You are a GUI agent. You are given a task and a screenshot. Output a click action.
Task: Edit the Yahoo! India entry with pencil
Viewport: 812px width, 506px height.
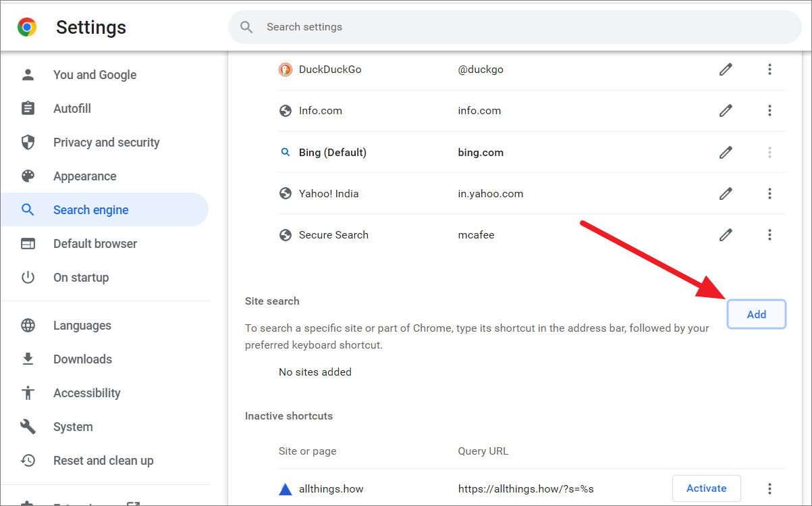tap(726, 194)
